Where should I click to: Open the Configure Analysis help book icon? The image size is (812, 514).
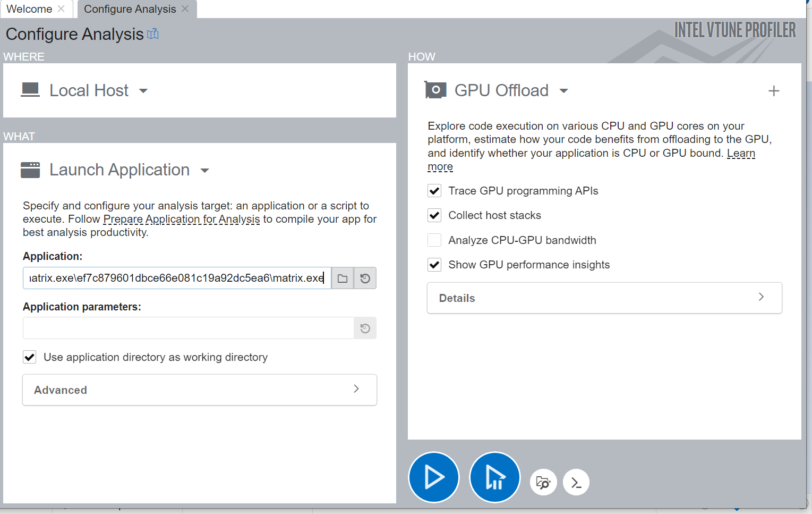click(x=153, y=34)
